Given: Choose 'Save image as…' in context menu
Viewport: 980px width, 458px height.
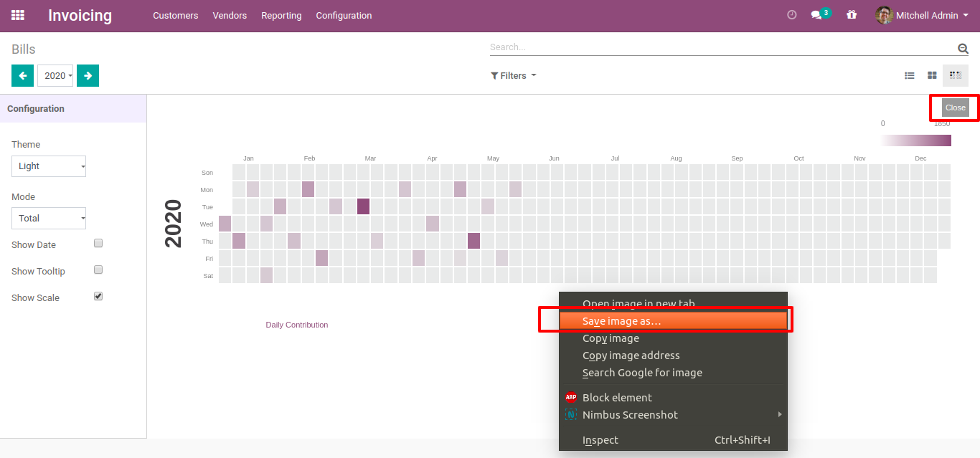Looking at the screenshot, I should click(621, 321).
